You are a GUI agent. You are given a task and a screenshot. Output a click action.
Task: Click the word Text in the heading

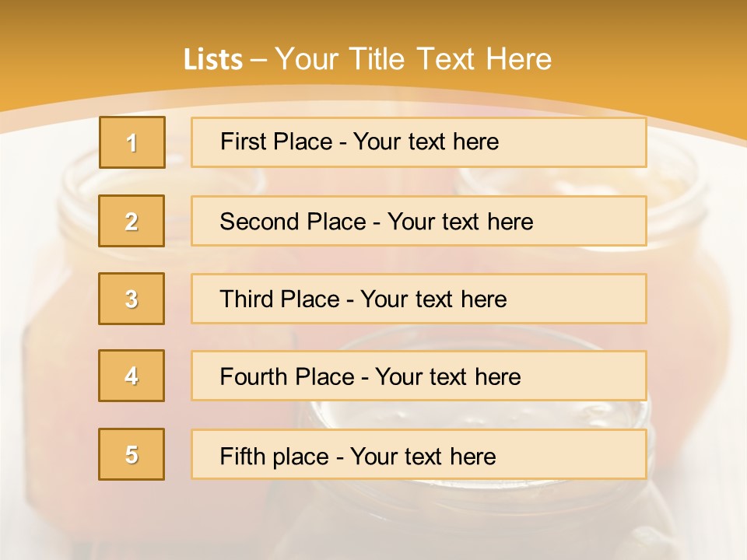(x=446, y=59)
